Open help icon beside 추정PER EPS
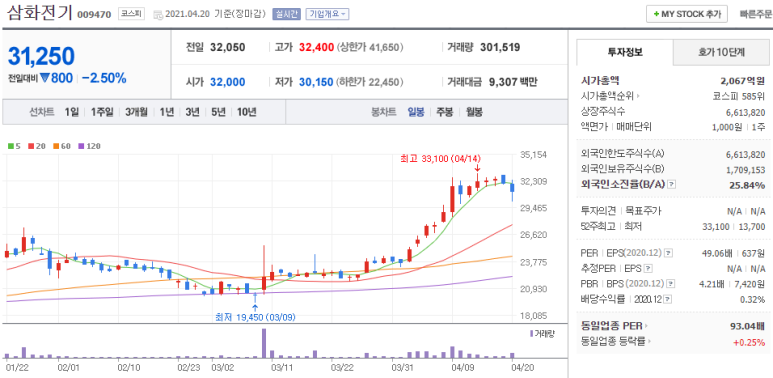773x378 pixels. coord(648,269)
